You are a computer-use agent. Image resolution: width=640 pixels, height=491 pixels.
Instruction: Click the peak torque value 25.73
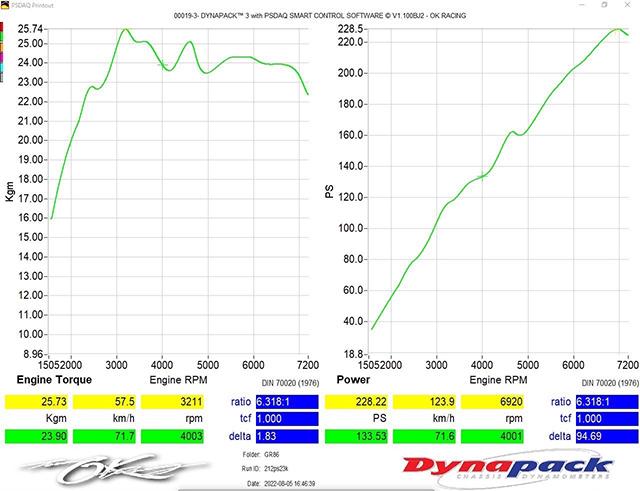tap(36, 402)
